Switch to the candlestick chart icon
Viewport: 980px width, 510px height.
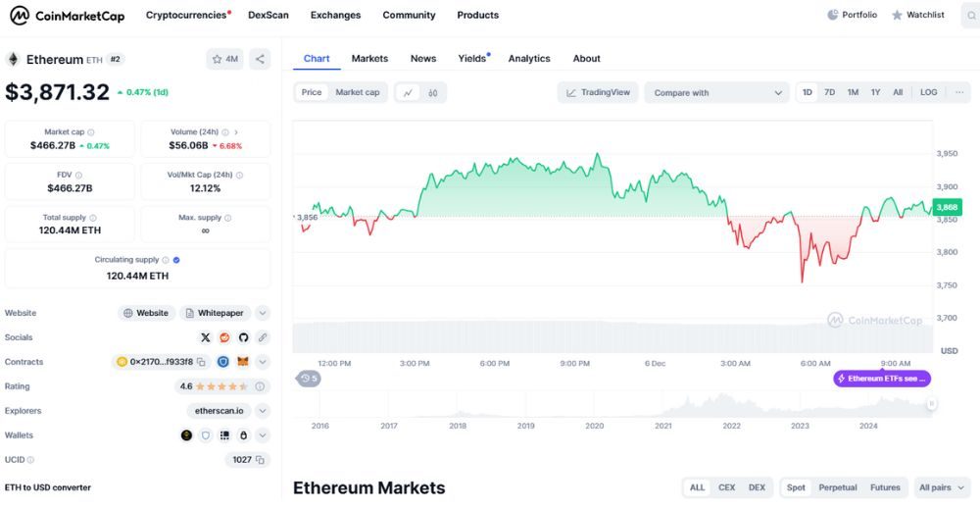click(431, 92)
